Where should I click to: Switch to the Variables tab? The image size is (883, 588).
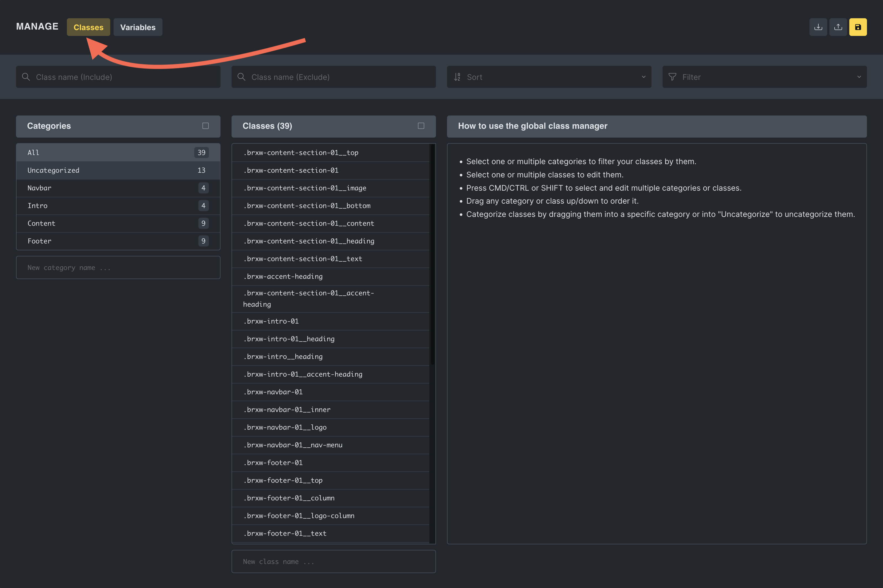click(138, 27)
